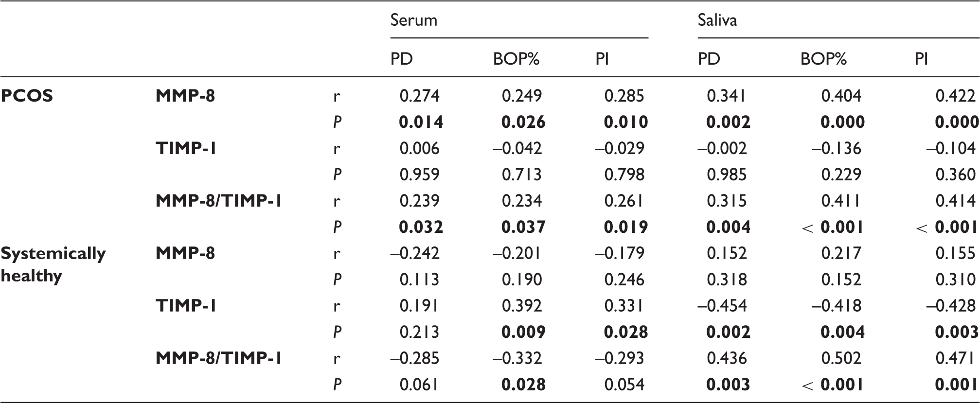Image resolution: width=980 pixels, height=403 pixels.
Task: Click the Saliva BOP% column header
Action: (824, 59)
